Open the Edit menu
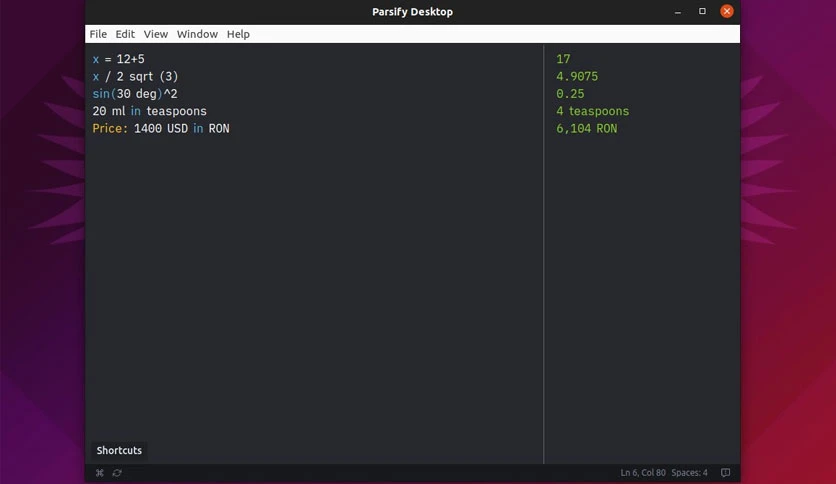Image resolution: width=836 pixels, height=484 pixels. point(125,34)
